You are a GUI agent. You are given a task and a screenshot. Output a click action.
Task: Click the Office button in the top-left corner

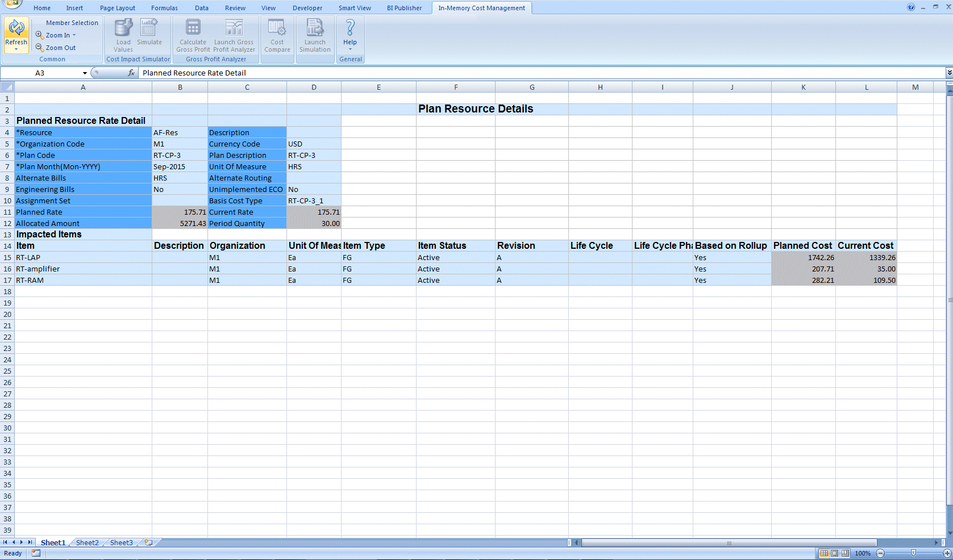(13, 3)
